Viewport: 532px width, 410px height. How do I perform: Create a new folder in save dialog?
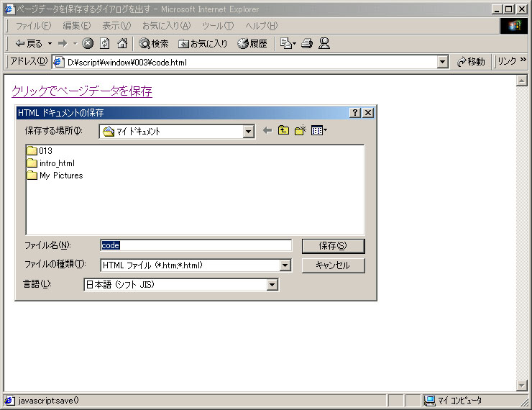(x=301, y=131)
